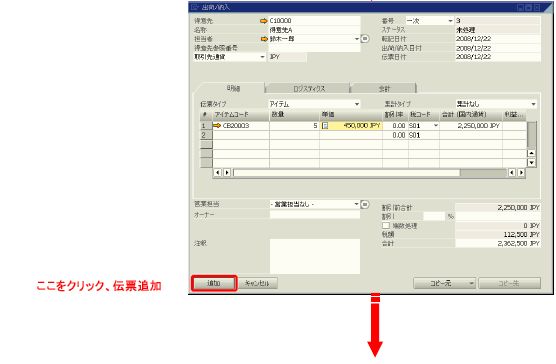The width and height of the screenshot is (556, 364).
Task: Open customer C10000 via orange link arrow
Action: click(263, 21)
